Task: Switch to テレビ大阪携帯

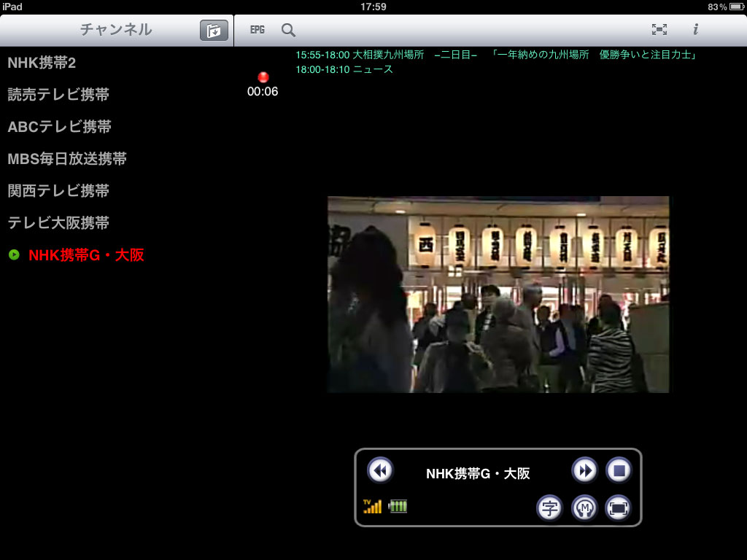Action: (x=116, y=223)
